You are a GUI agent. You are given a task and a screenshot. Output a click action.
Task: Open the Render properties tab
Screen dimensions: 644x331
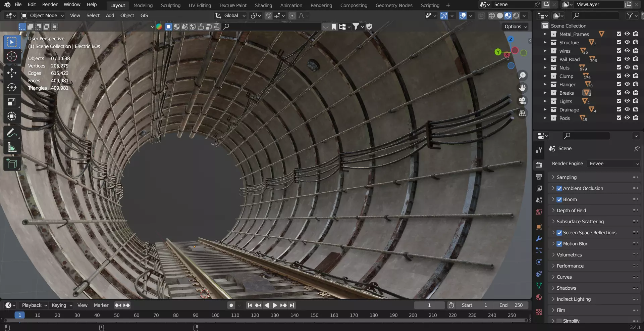coord(539,164)
